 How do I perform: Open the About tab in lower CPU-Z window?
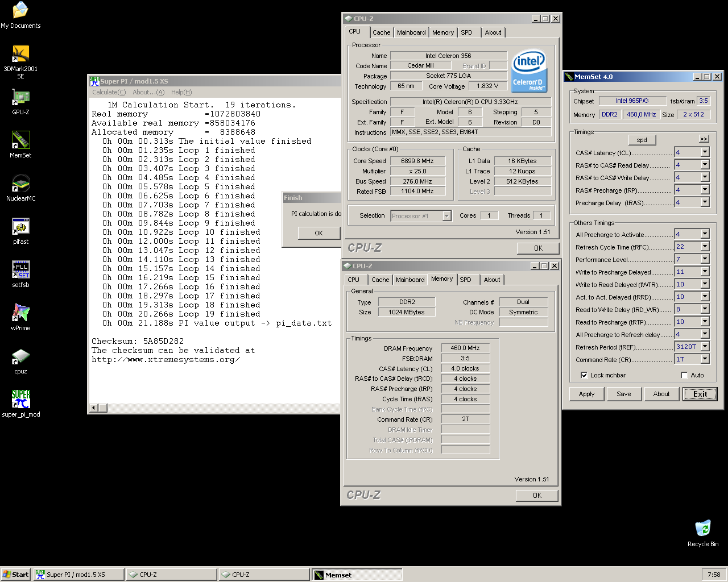coord(492,280)
